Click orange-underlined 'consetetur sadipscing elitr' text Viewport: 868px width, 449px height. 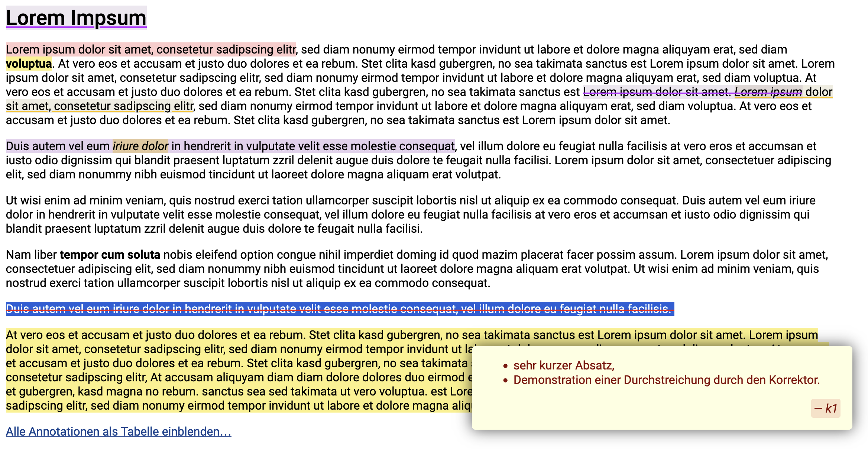pos(124,106)
